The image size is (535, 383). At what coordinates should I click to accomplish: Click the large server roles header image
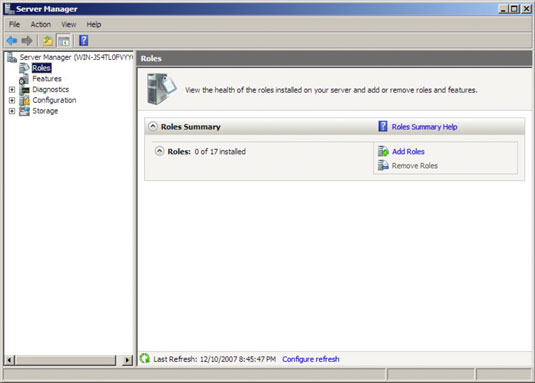(161, 89)
